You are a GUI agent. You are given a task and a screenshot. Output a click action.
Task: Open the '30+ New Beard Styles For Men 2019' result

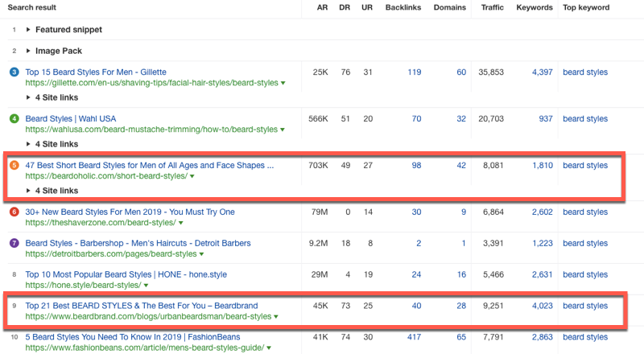[x=130, y=212]
